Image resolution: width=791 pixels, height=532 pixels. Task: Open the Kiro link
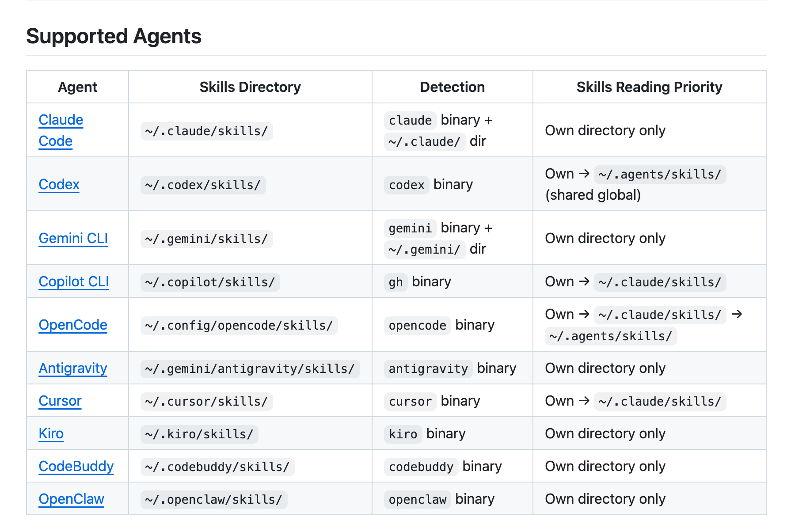tap(51, 434)
